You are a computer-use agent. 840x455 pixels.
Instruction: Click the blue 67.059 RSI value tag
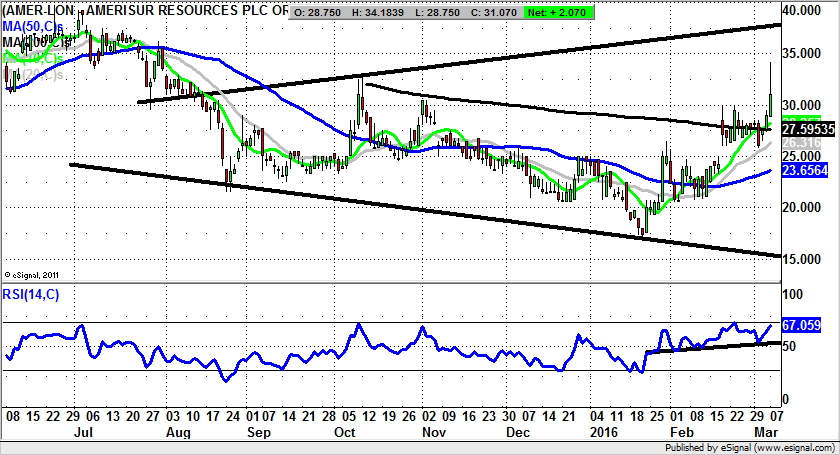[x=800, y=326]
